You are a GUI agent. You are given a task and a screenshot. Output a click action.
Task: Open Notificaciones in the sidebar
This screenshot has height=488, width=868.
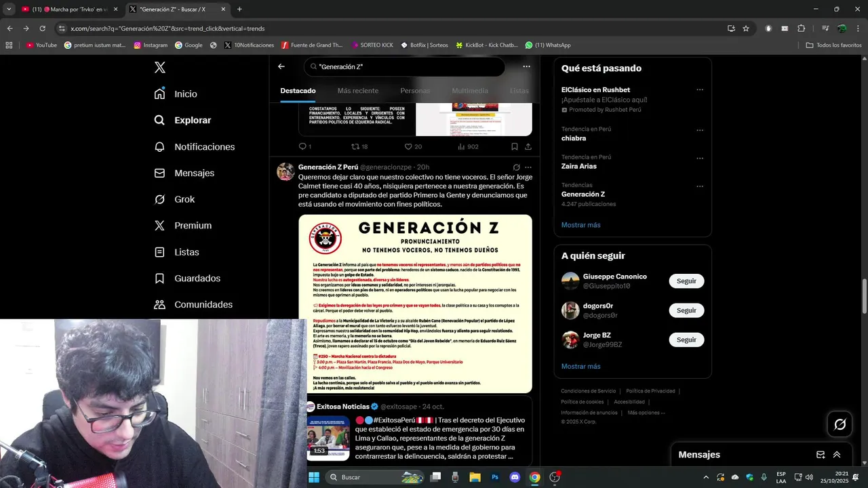pyautogui.click(x=194, y=146)
